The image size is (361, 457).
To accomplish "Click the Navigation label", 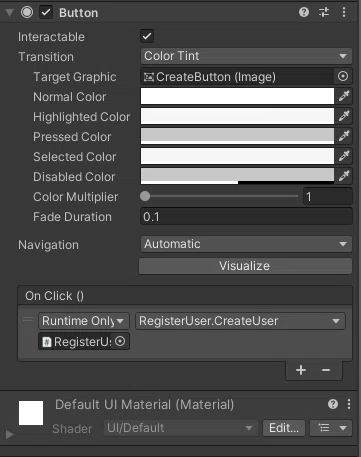I will [48, 245].
